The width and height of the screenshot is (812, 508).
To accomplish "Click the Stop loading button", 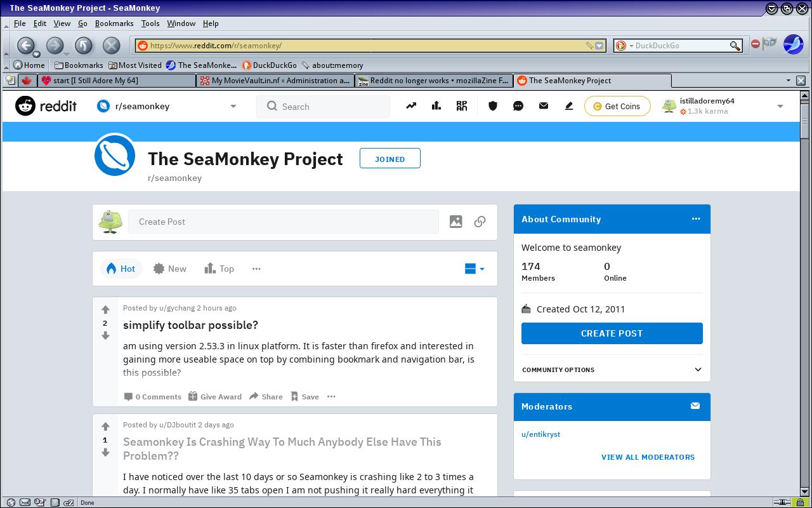I will pos(112,45).
